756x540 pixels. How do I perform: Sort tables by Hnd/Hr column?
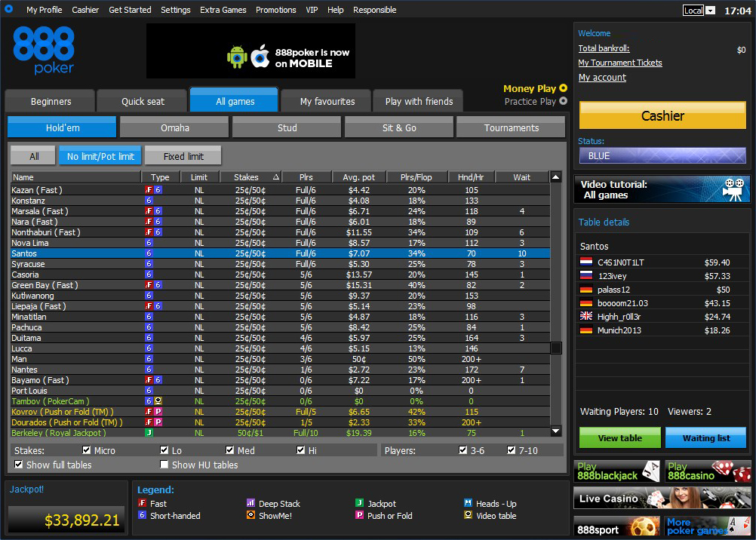click(x=471, y=177)
